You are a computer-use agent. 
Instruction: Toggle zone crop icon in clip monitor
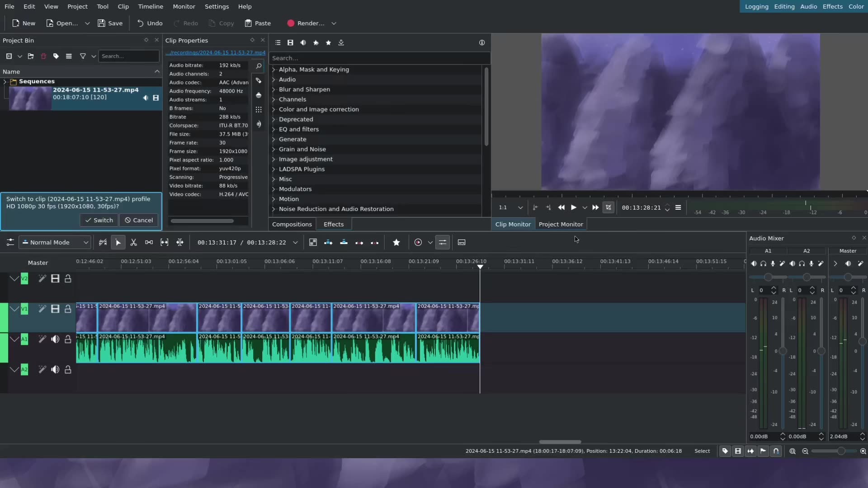[609, 207]
